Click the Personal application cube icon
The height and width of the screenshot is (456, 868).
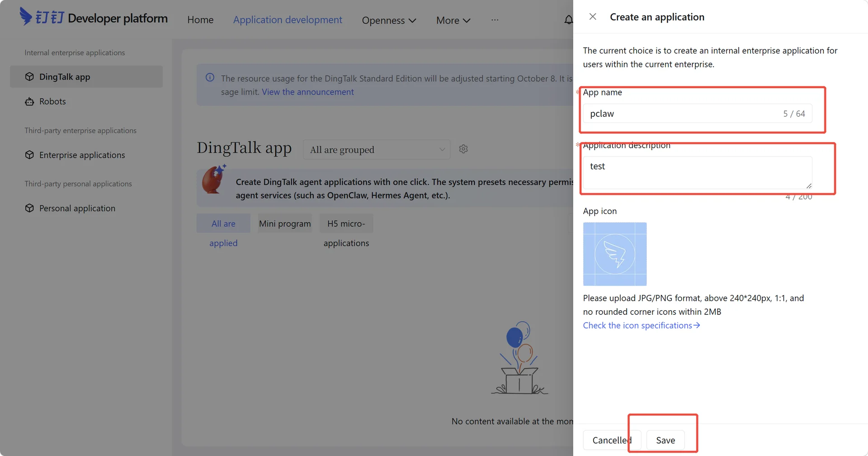point(29,208)
